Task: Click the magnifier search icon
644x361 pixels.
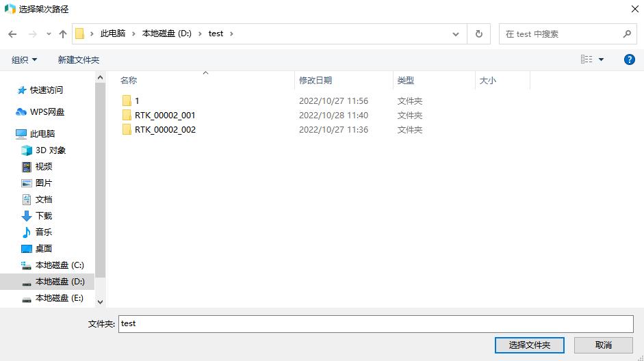Action: [x=627, y=34]
